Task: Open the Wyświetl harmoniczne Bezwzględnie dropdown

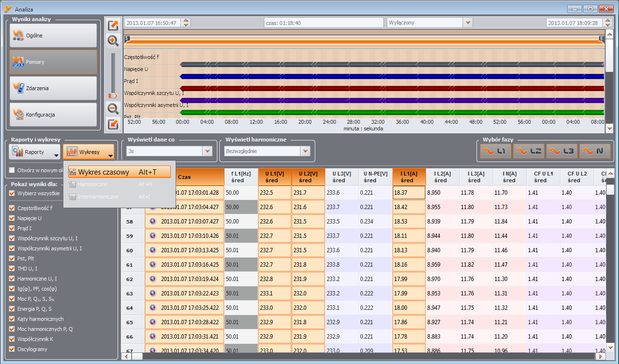Action: [x=267, y=151]
